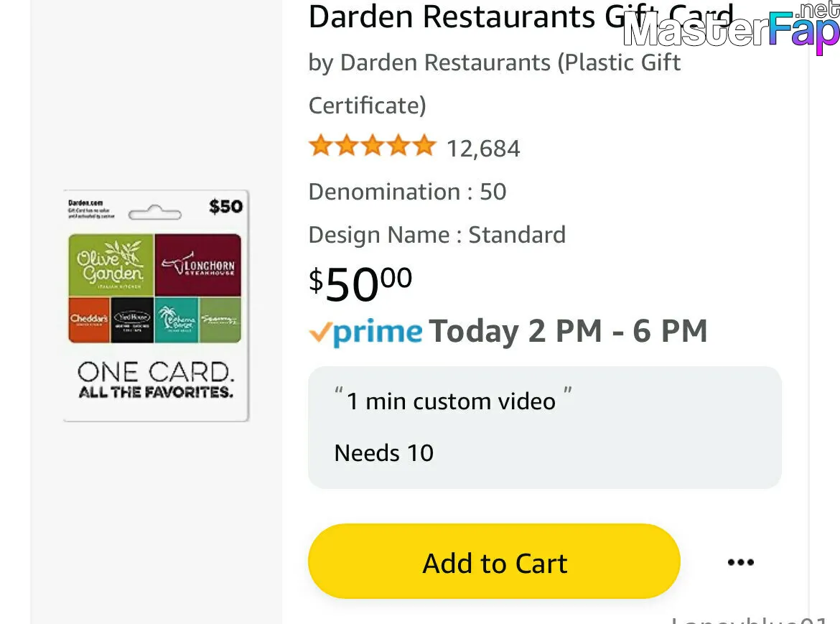
Task: Click 'Today 2 PM - 6 PM' delivery text
Action: pos(569,331)
